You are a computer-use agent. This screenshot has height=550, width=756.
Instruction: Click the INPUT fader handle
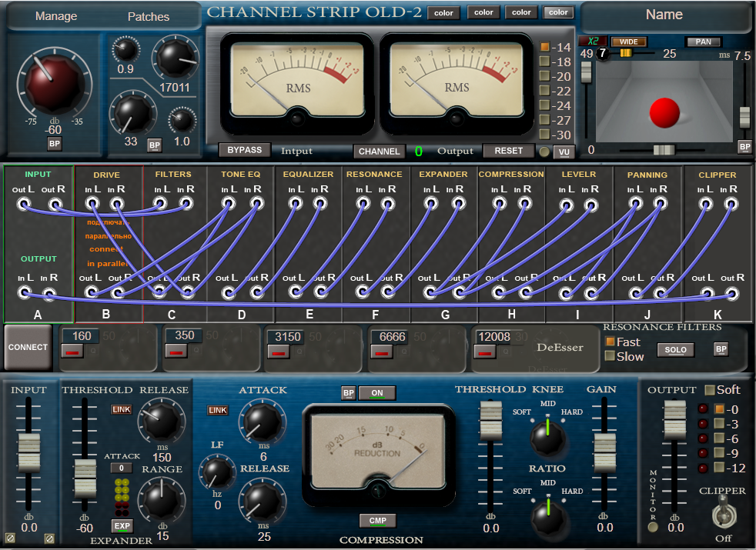(29, 453)
